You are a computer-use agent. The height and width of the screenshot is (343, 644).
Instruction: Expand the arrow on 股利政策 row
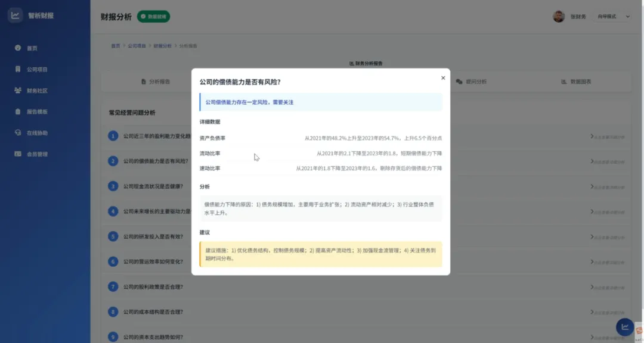592,287
